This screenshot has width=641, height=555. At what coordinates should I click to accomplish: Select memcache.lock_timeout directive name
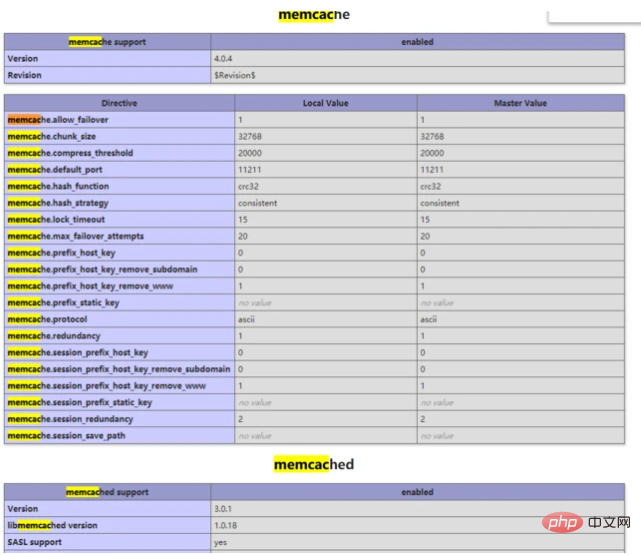pos(56,219)
